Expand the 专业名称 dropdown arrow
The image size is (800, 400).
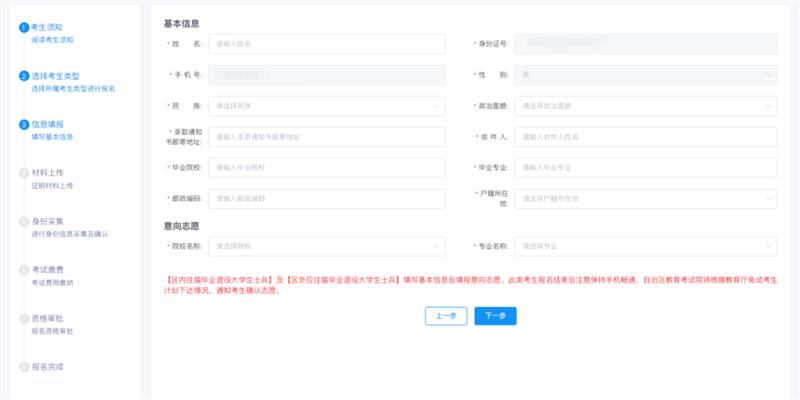[768, 246]
